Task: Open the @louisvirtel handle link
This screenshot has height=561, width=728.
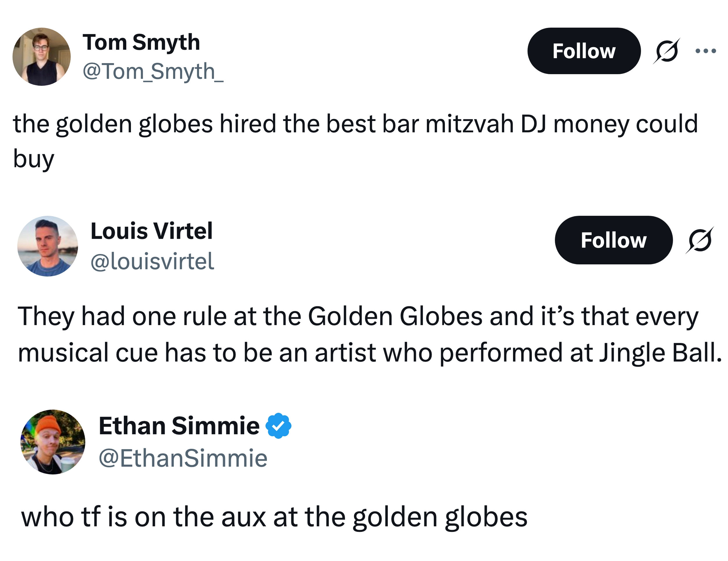Action: 153,261
